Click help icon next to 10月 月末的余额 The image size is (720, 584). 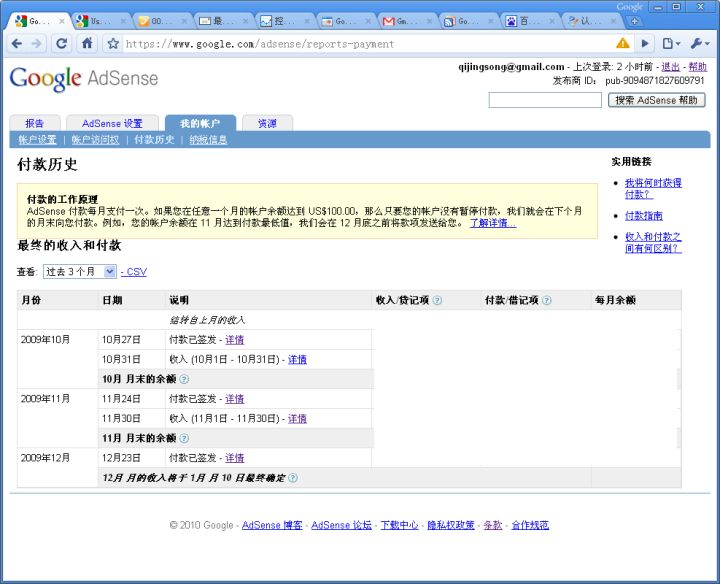pyautogui.click(x=184, y=379)
